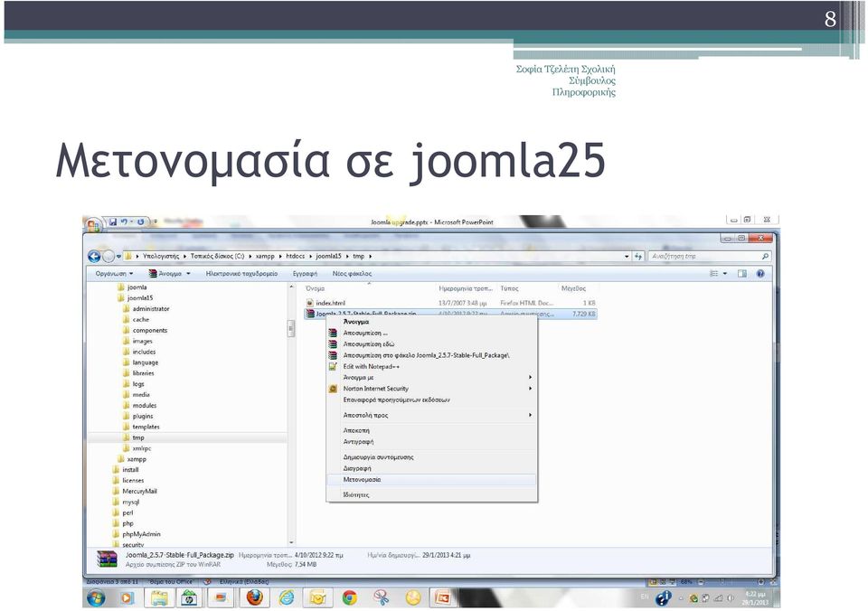
Task: Select the templates folder in tree
Action: click(146, 427)
